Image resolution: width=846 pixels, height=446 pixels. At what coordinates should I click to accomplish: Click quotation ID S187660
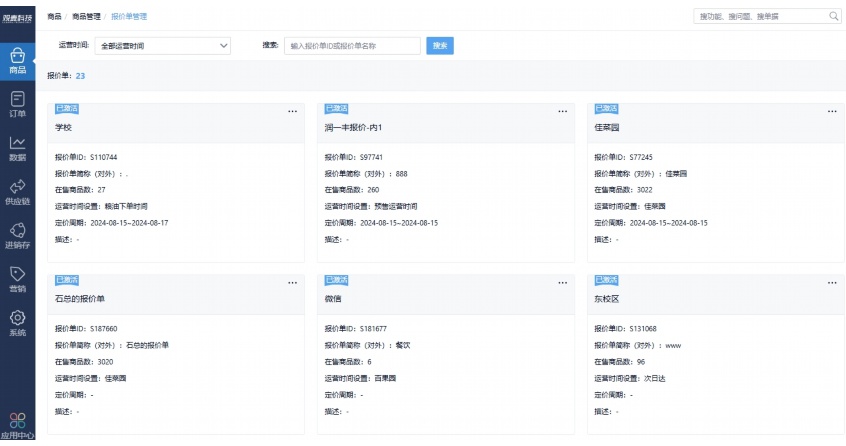104,329
